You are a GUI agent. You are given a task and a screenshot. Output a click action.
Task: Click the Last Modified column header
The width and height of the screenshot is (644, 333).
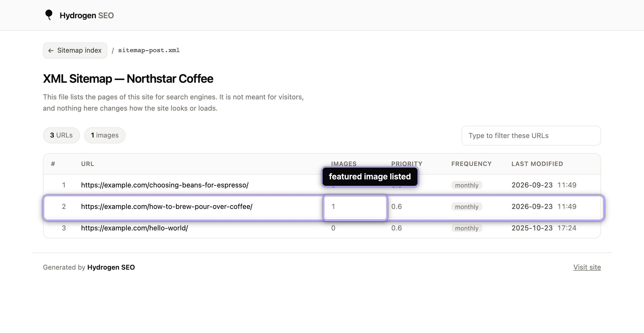537,164
